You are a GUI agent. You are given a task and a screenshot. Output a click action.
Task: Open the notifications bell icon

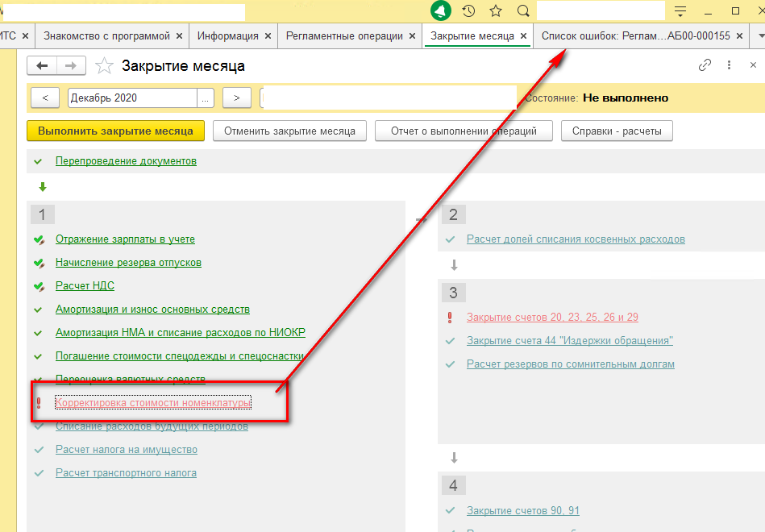[441, 11]
